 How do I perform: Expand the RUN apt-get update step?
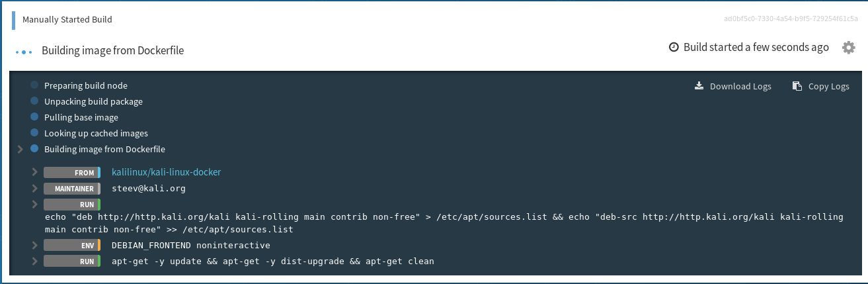point(34,261)
